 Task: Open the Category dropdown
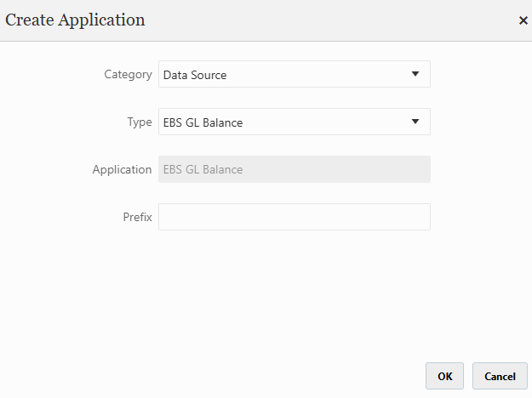click(295, 74)
